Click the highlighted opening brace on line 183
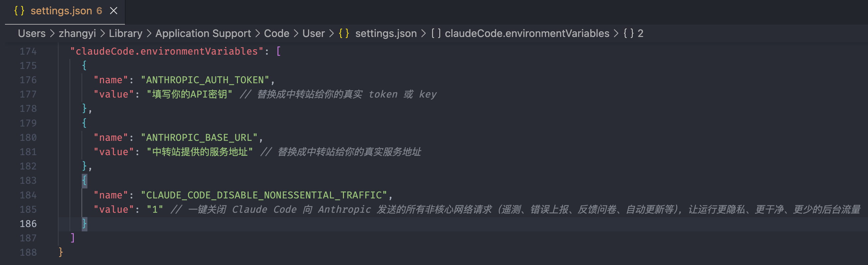The image size is (868, 265). click(x=85, y=180)
